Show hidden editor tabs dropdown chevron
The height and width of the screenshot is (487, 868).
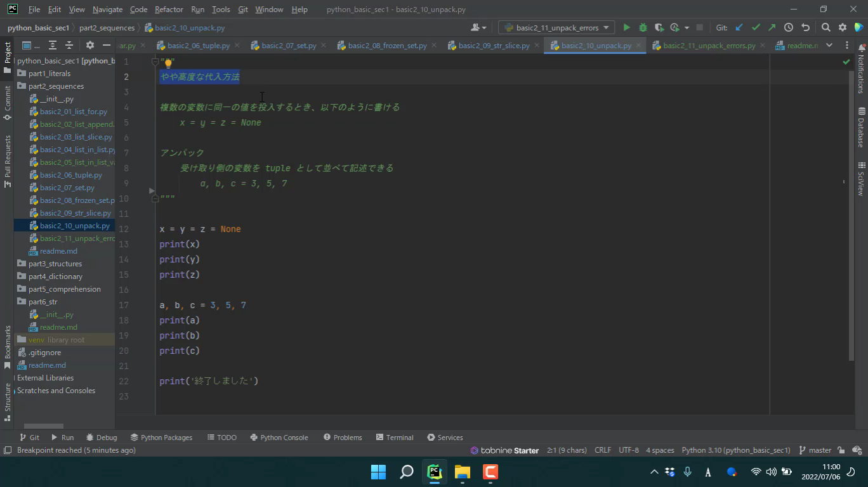point(829,45)
